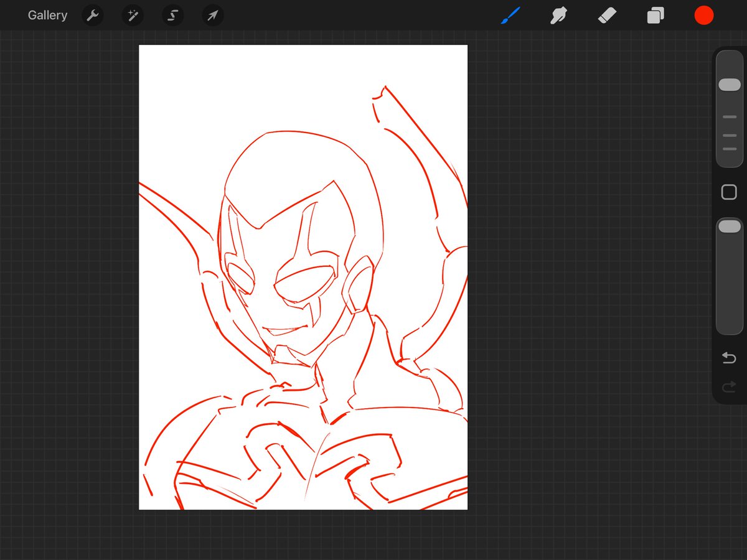The image size is (747, 560).
Task: Activate the Selection tool
Action: (172, 16)
